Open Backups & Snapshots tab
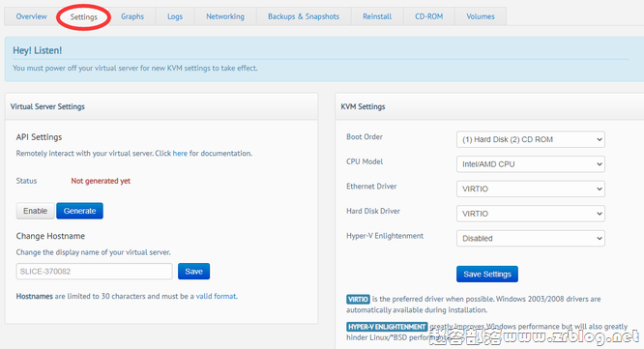This screenshot has width=644, height=349. [x=304, y=16]
